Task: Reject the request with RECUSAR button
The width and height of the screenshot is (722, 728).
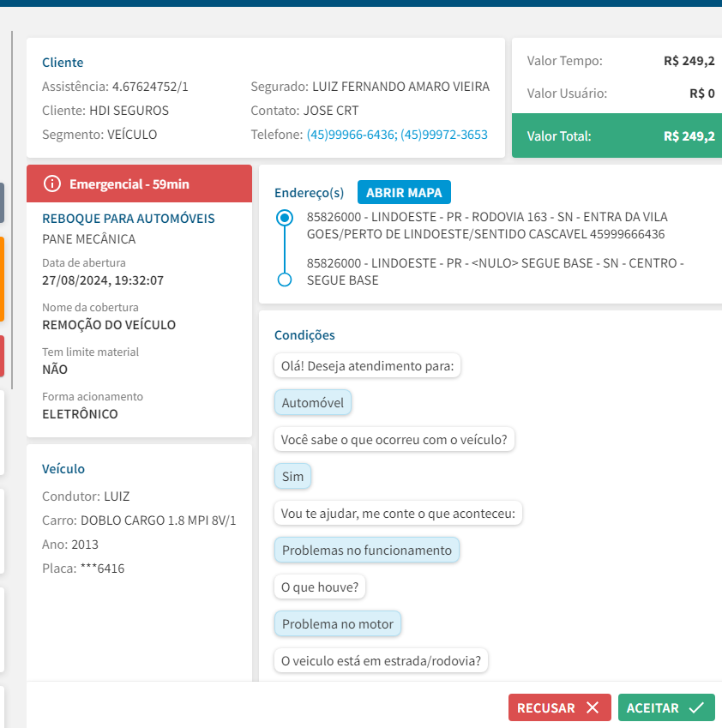Action: pos(559,707)
